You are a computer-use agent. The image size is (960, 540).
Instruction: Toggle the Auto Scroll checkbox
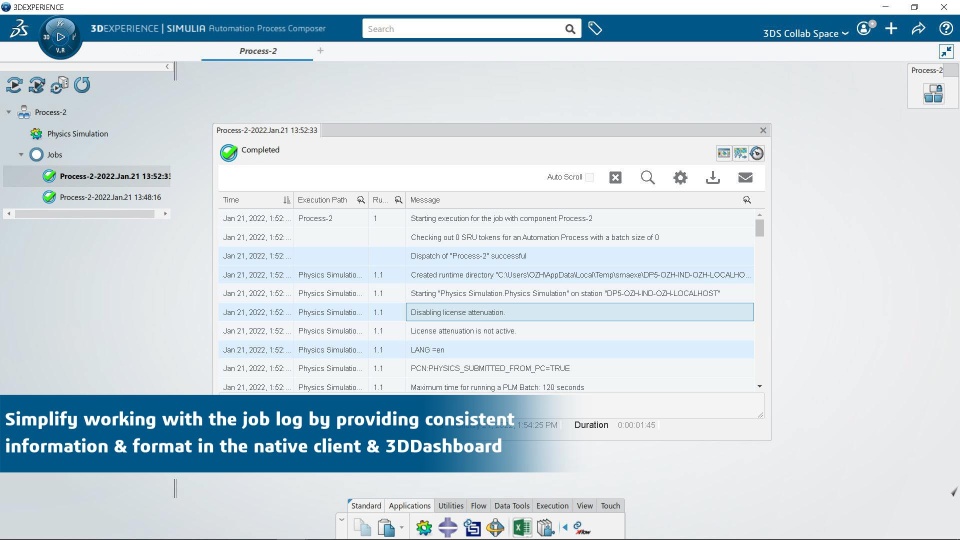pos(589,178)
